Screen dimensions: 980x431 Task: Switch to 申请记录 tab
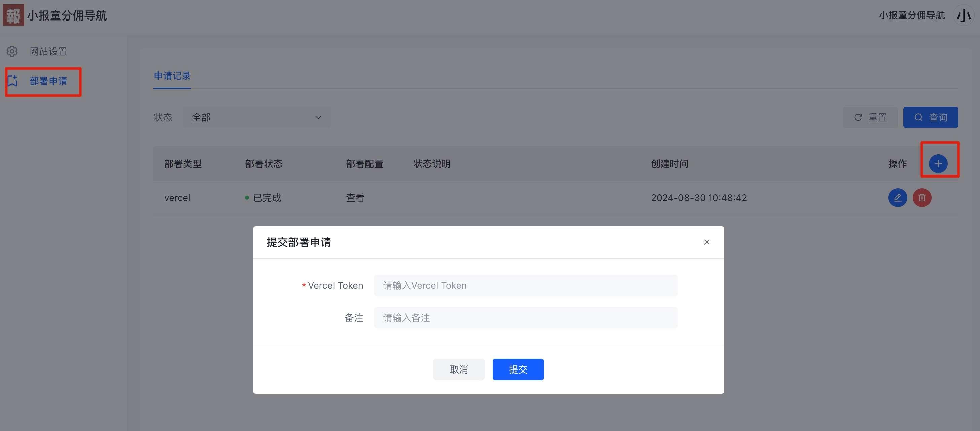tap(172, 76)
